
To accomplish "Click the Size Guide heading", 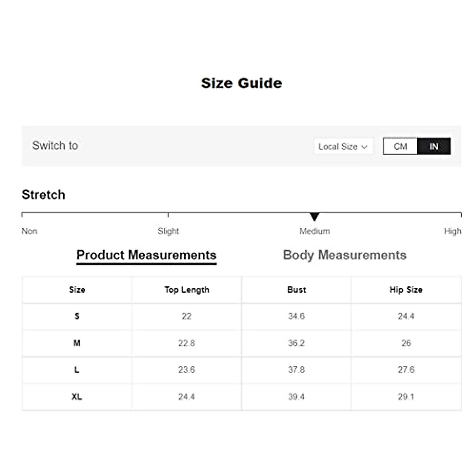I will click(241, 83).
